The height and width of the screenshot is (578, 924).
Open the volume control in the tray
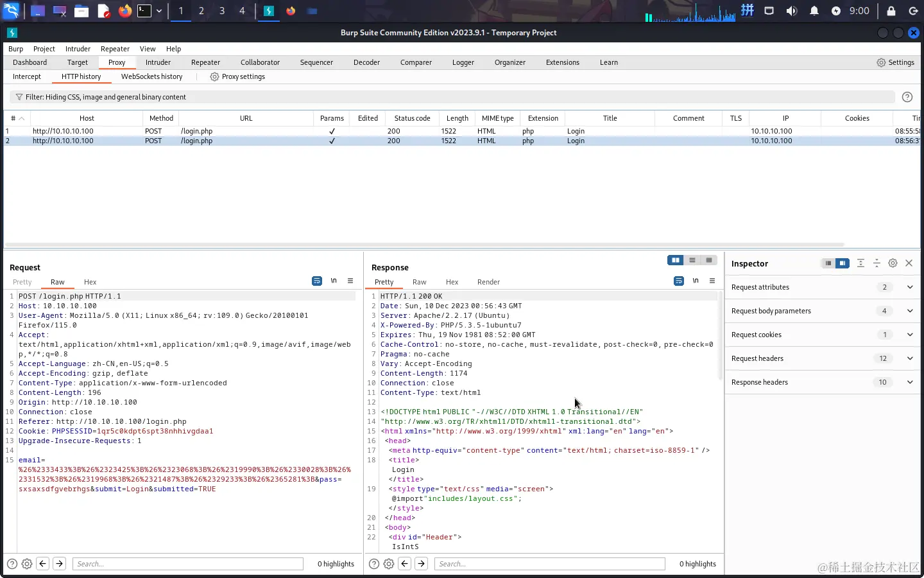[792, 11]
